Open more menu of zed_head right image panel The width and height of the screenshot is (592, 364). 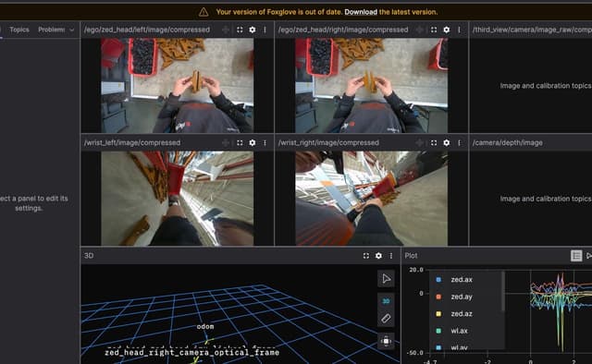coord(459,30)
